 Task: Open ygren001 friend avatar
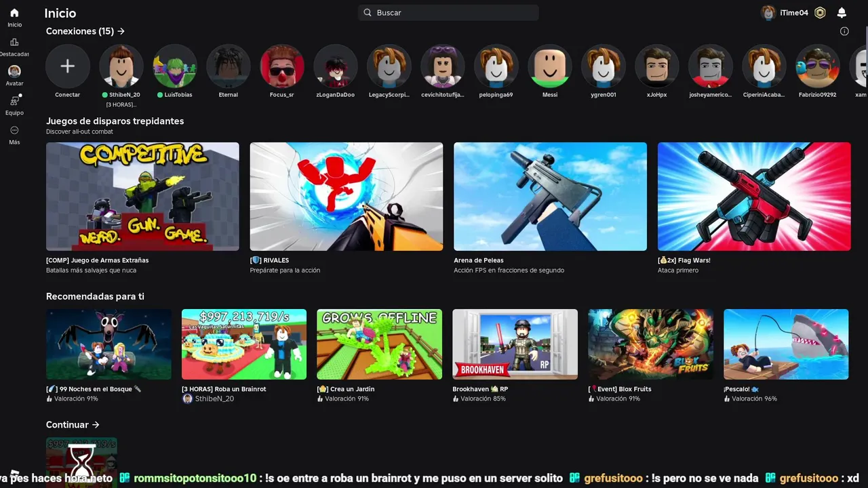[604, 66]
